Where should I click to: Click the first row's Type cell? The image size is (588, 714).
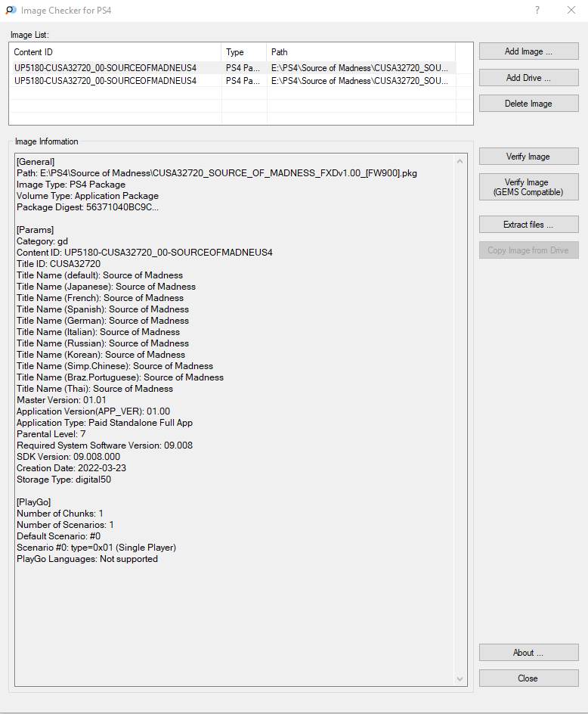[x=243, y=68]
